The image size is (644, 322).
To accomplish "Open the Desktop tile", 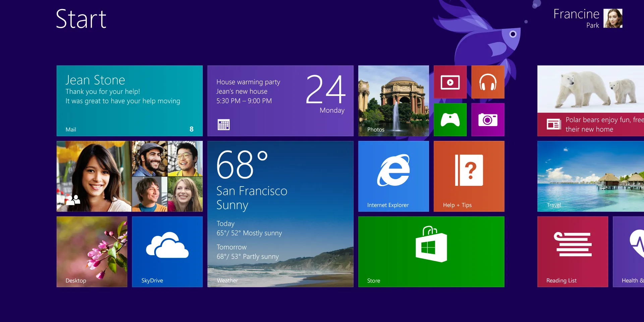I will (92, 252).
